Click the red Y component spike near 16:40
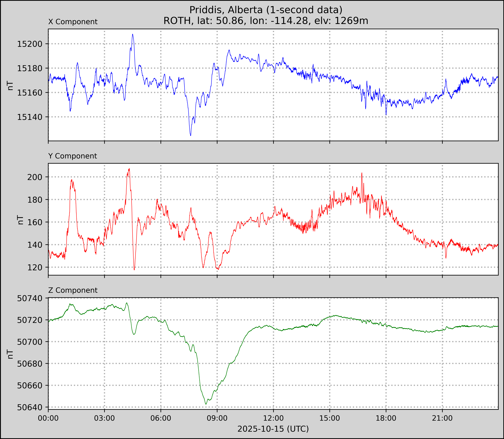The image size is (504, 439). (362, 173)
